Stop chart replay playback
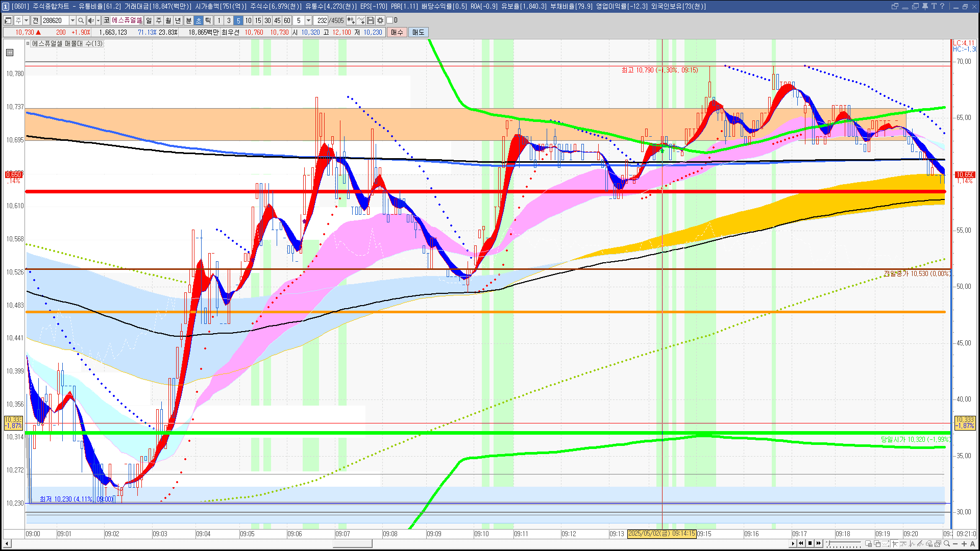The width and height of the screenshot is (980, 551). 810,543
